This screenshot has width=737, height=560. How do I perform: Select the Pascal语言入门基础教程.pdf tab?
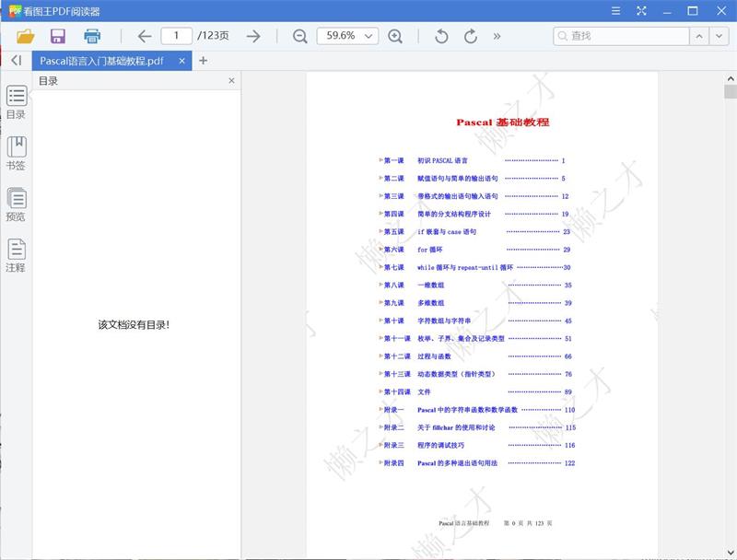(x=111, y=61)
